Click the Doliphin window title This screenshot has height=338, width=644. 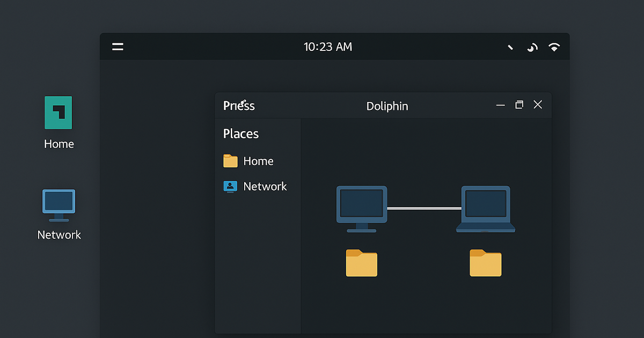[x=387, y=106]
